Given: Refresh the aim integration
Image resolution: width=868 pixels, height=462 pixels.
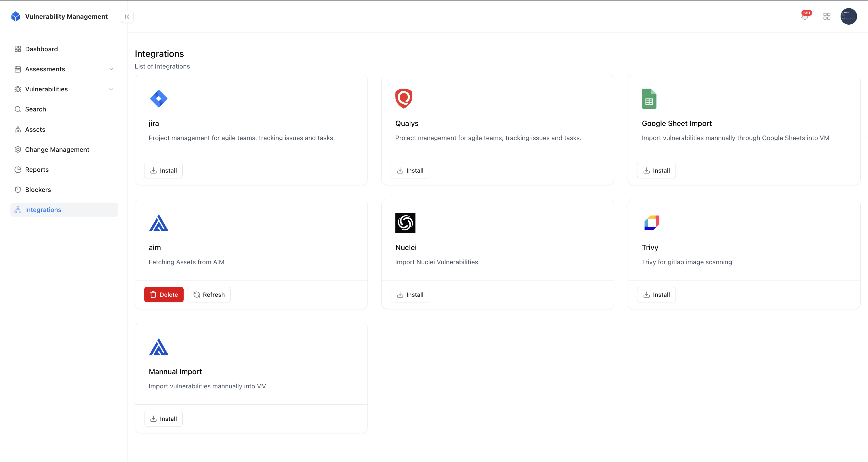Looking at the screenshot, I should [x=208, y=294].
